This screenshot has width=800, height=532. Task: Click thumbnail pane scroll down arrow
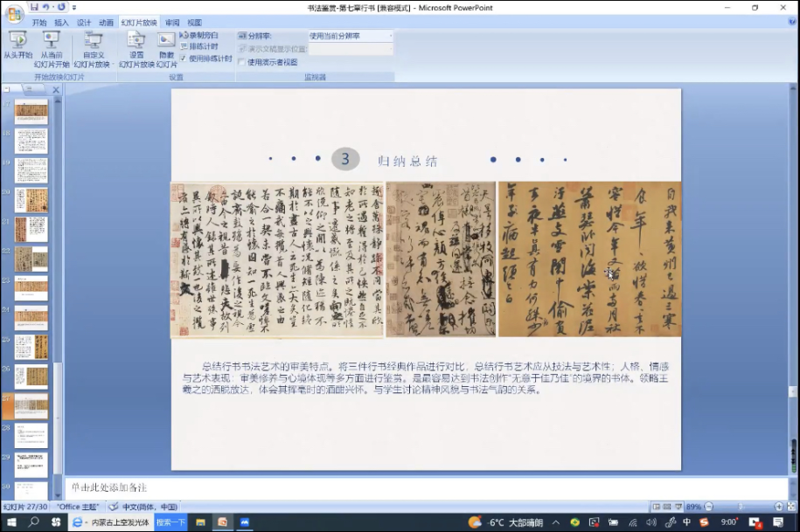point(58,495)
